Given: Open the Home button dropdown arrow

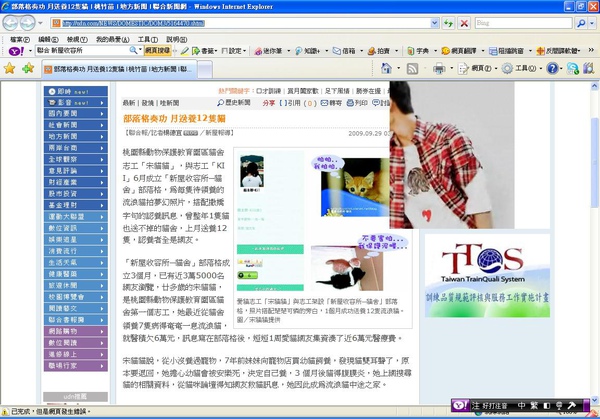Looking at the screenshot, I should [398, 68].
